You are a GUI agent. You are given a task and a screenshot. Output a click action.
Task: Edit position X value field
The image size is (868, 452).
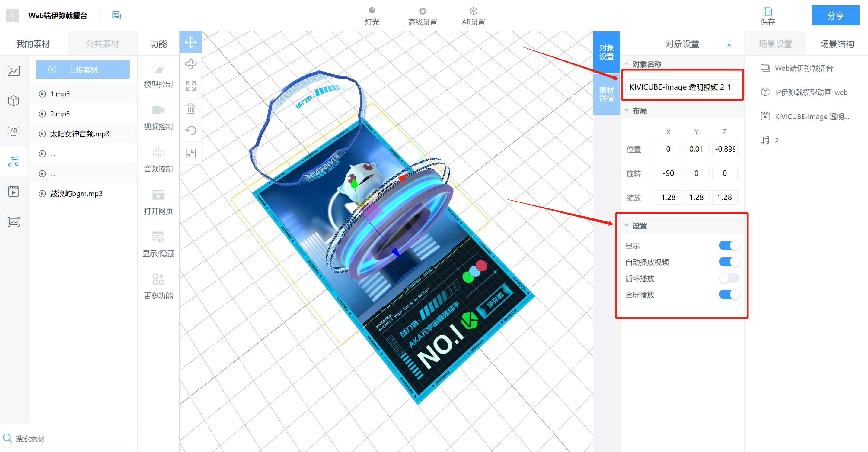coord(668,149)
